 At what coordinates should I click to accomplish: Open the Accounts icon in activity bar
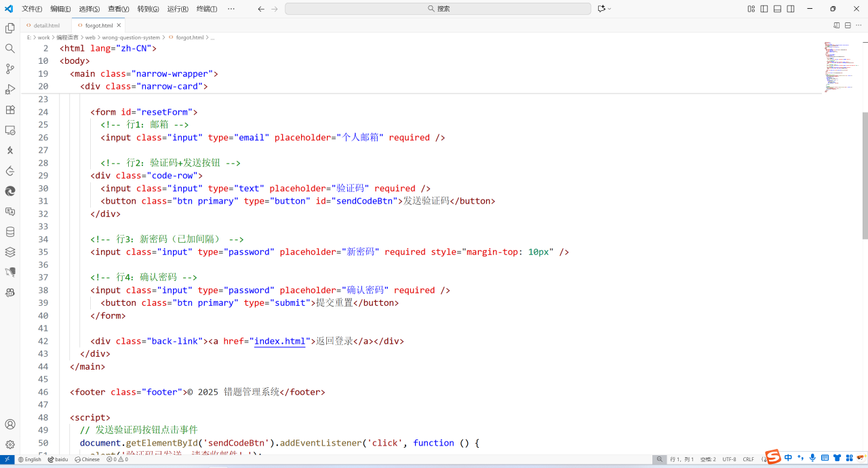tap(10, 425)
